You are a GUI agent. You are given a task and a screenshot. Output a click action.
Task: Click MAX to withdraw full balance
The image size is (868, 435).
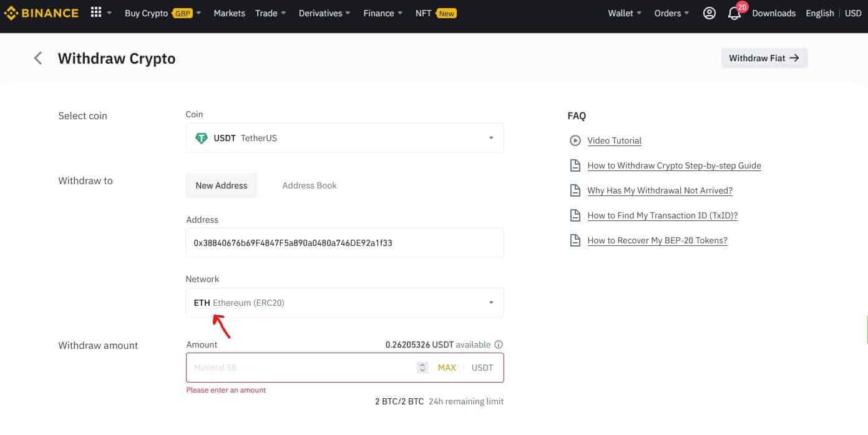pyautogui.click(x=447, y=368)
